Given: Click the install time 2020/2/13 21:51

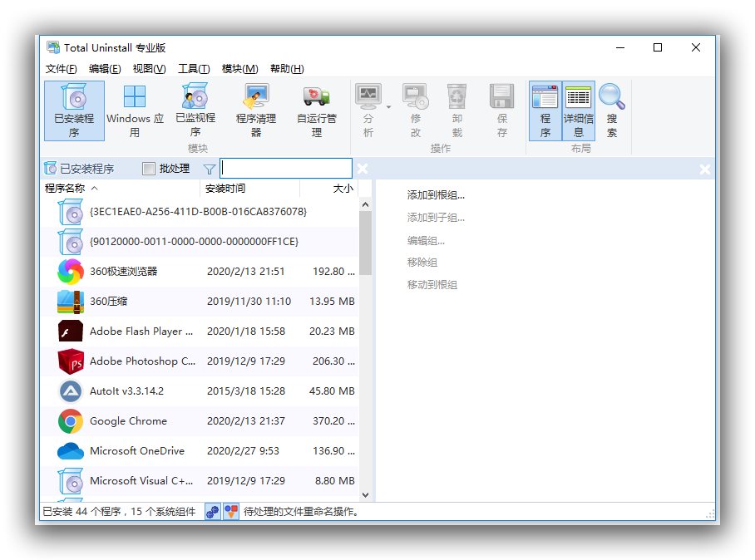Looking at the screenshot, I should (245, 272).
